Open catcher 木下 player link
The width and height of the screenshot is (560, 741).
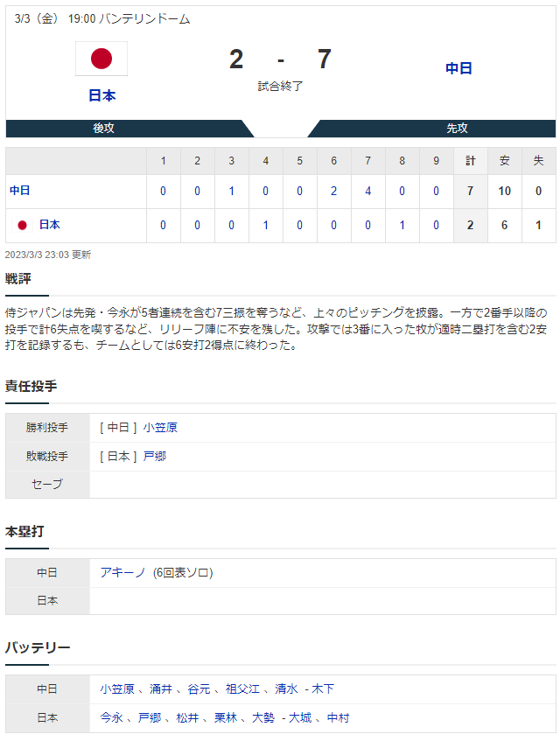pos(323,689)
